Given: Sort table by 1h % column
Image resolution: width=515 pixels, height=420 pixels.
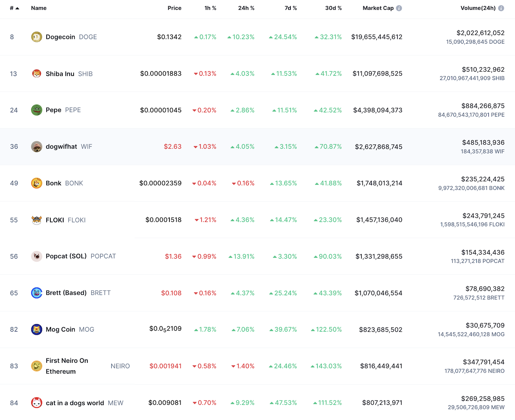Looking at the screenshot, I should point(210,8).
